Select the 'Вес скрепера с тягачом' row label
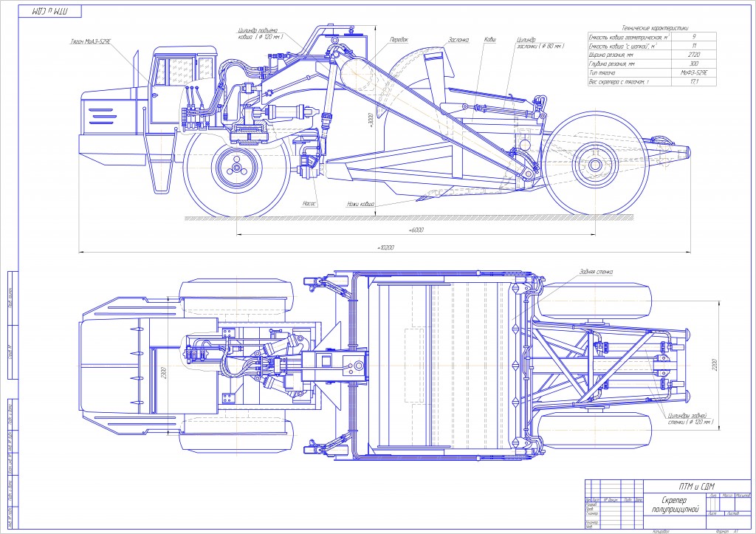 pyautogui.click(x=619, y=82)
